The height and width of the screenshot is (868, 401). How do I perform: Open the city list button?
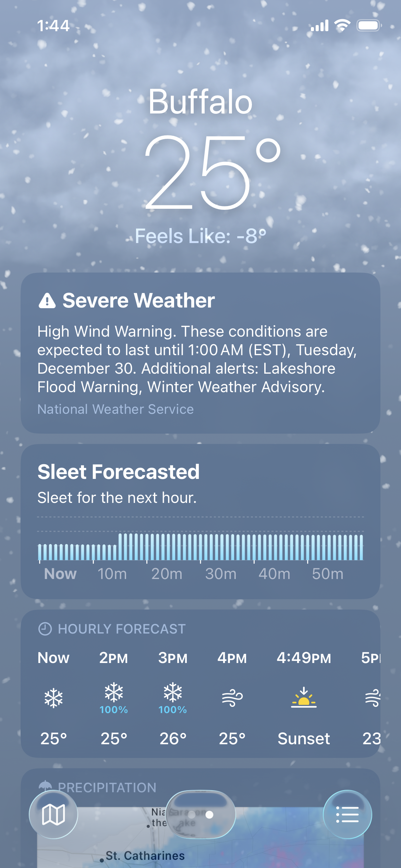pyautogui.click(x=347, y=815)
